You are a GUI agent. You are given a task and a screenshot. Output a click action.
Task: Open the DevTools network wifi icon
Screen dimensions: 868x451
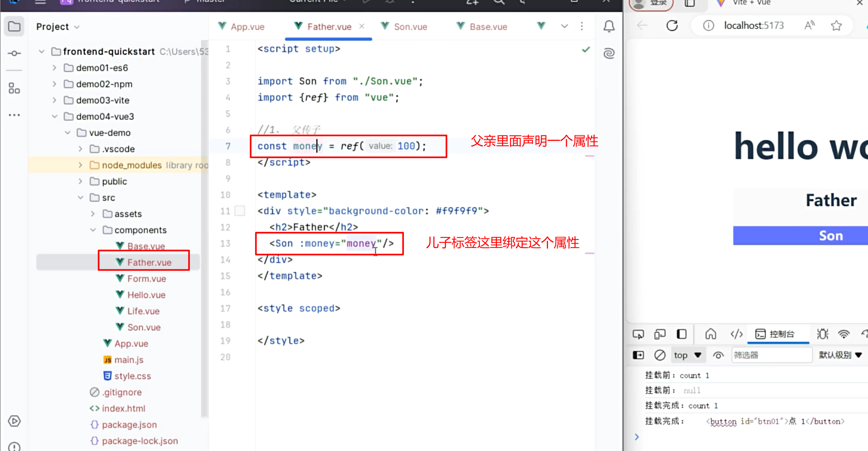click(x=844, y=334)
